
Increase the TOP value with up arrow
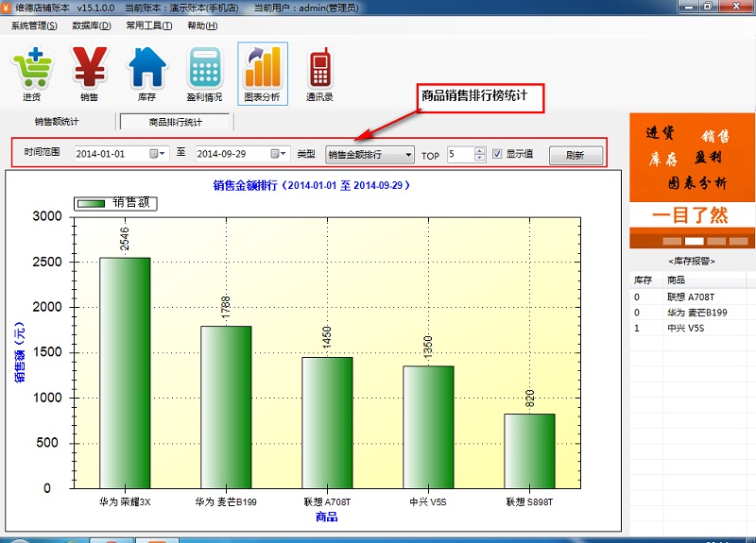[x=480, y=150]
